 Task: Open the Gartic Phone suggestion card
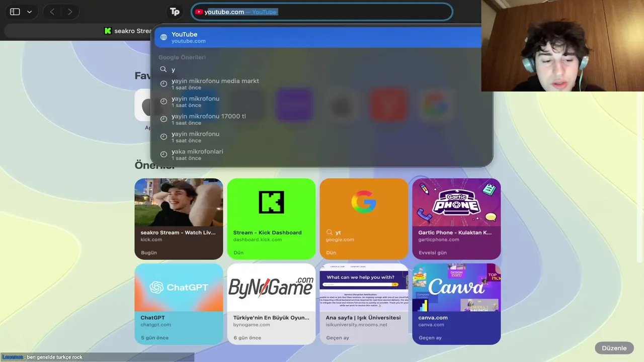456,219
